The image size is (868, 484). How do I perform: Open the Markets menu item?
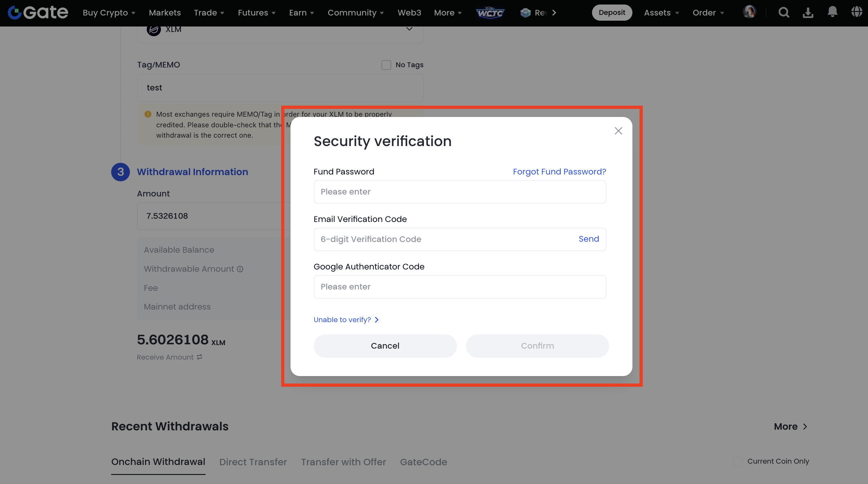coord(165,13)
